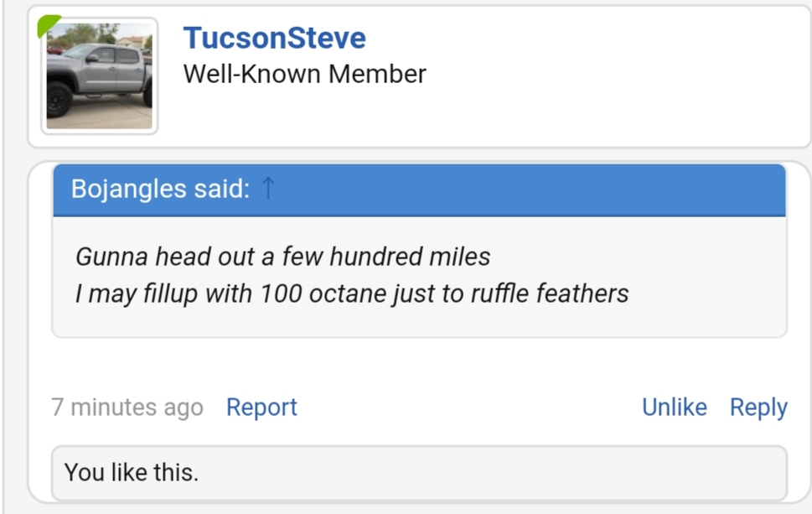The height and width of the screenshot is (514, 812).
Task: Click the word said in the blue header
Action: [221, 189]
